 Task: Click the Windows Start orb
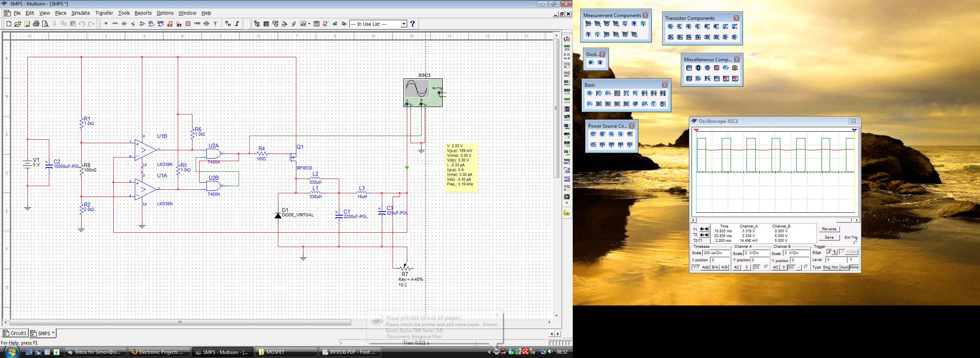tap(11, 352)
